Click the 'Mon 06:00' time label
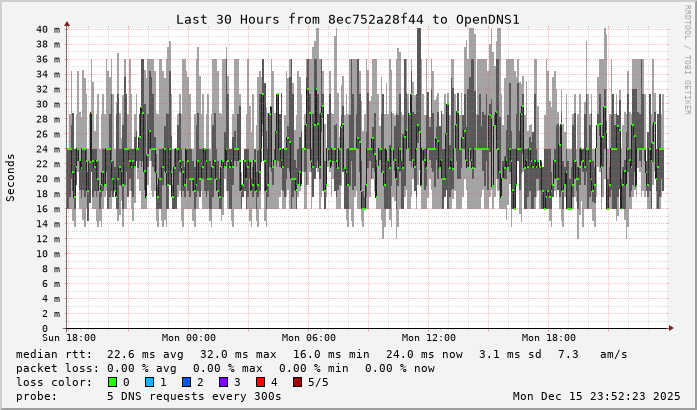The height and width of the screenshot is (410, 697). (x=308, y=338)
